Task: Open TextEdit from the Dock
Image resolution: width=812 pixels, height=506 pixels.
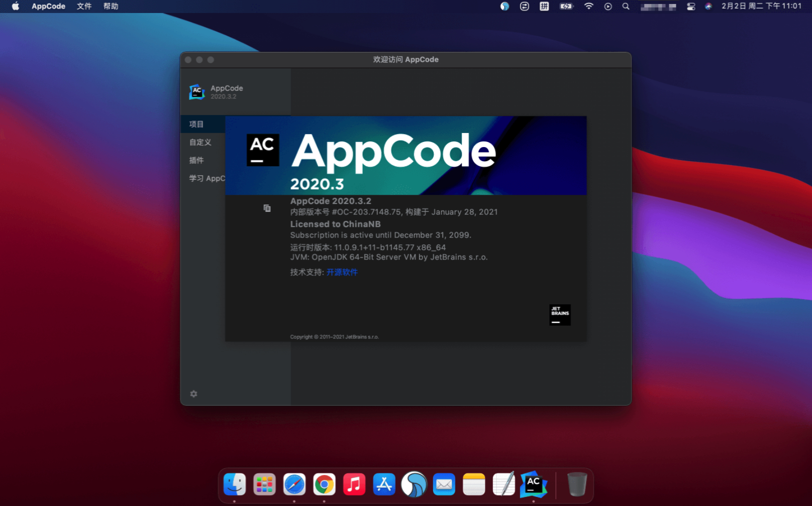Action: click(504, 484)
